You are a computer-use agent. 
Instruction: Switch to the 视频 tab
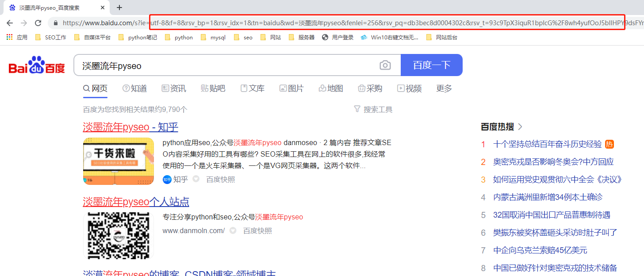click(409, 88)
